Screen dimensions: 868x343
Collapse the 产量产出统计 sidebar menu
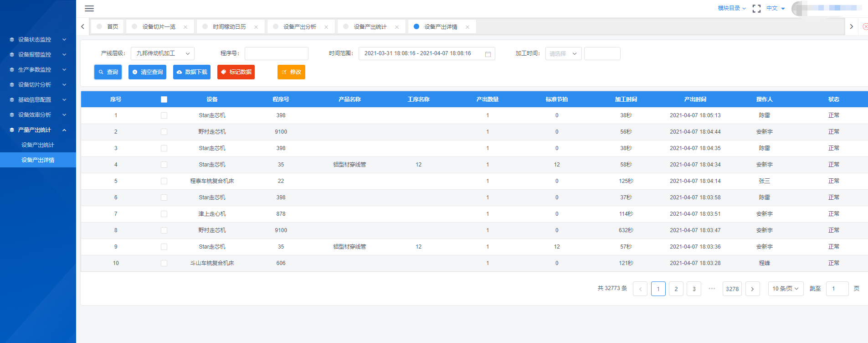[x=38, y=130]
